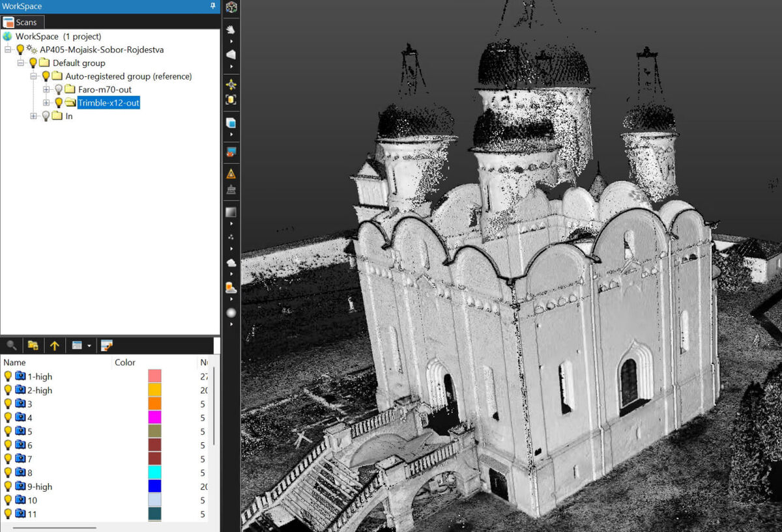Click the folder icon of Faro-m70-out
Image resolution: width=782 pixels, height=532 pixels.
click(x=70, y=89)
